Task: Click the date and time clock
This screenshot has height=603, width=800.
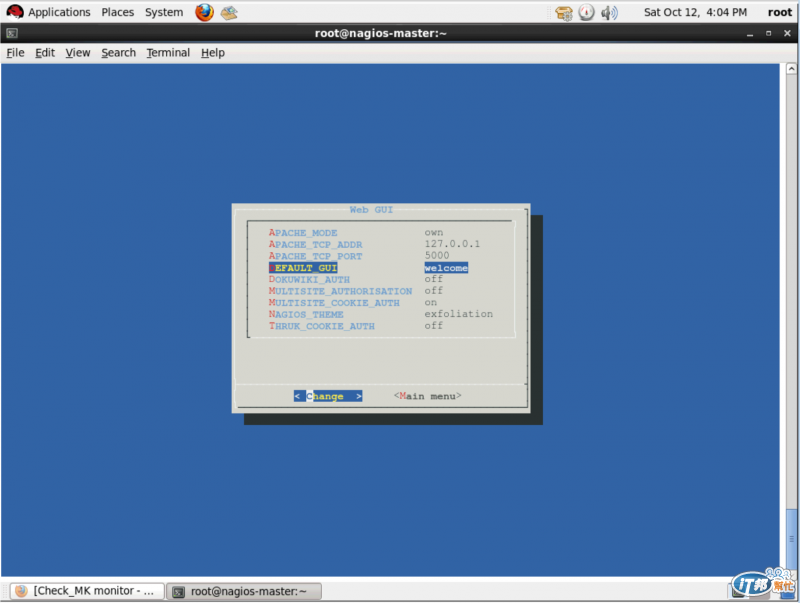Action: click(x=695, y=12)
